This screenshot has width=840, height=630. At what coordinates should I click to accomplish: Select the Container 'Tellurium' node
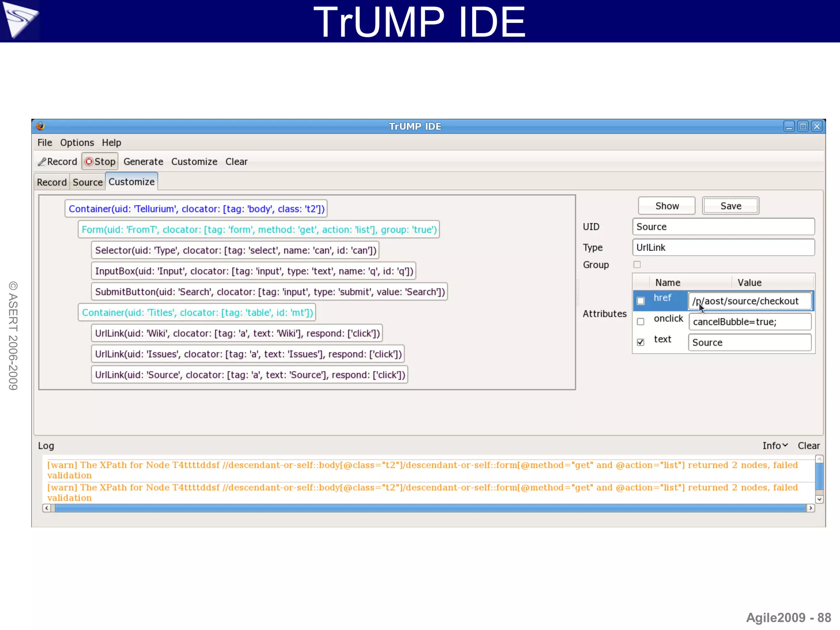tap(196, 209)
